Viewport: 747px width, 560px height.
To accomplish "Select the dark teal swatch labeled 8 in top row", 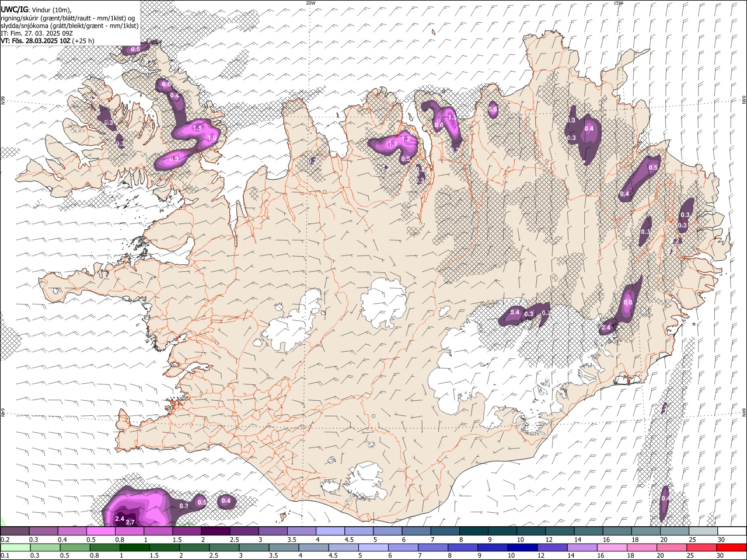I will 474,531.
